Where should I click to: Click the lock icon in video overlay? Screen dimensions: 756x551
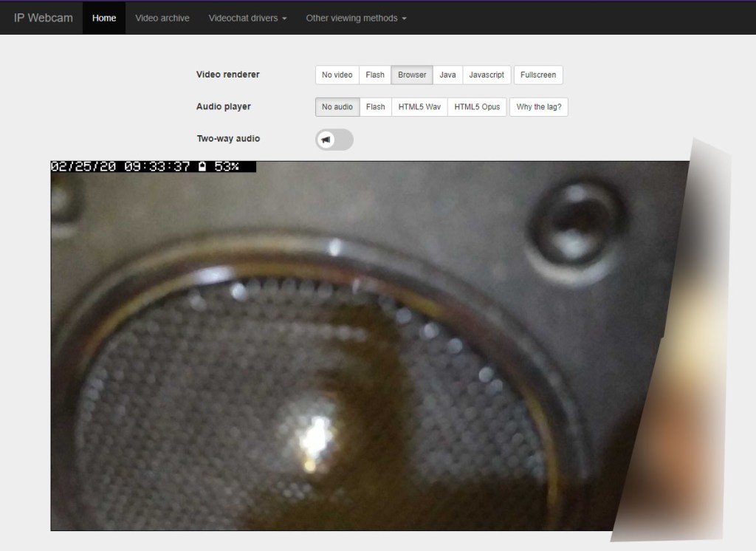[202, 167]
